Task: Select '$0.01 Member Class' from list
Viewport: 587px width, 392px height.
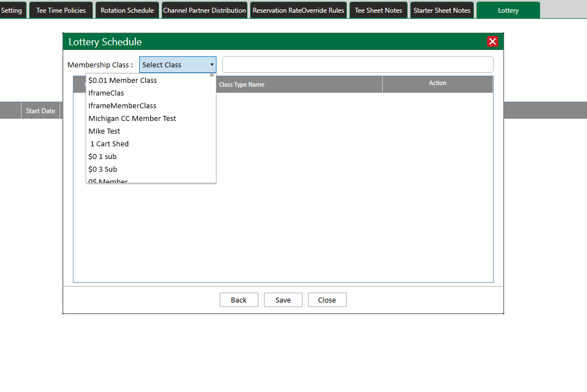Action: click(123, 81)
